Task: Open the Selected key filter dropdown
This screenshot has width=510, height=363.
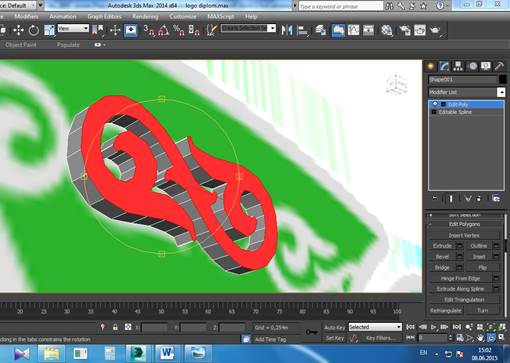Action: (375, 327)
